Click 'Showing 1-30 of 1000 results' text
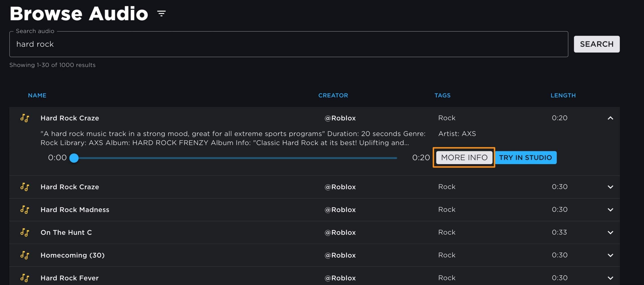Screen dimensions: 644x285 [52, 65]
